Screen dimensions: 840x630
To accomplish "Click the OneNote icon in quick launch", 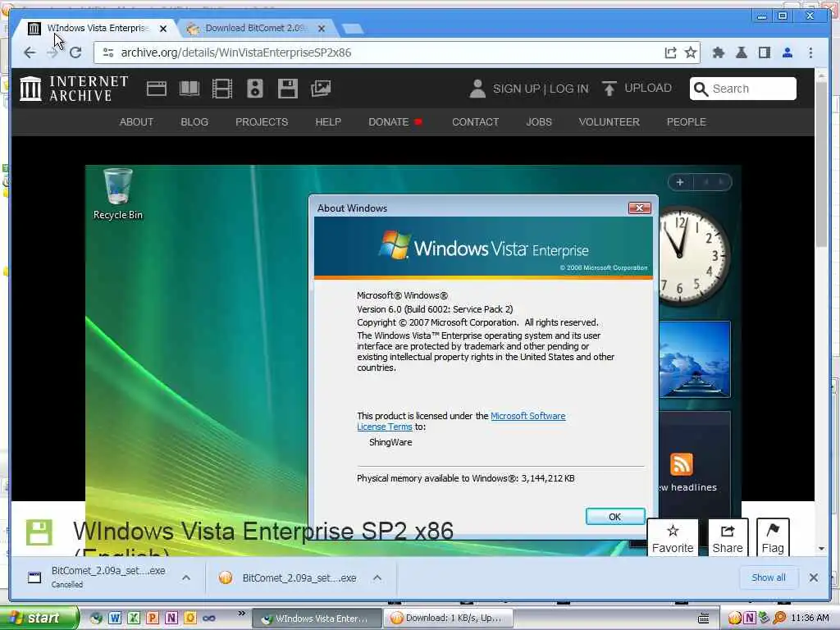I will point(171,619).
